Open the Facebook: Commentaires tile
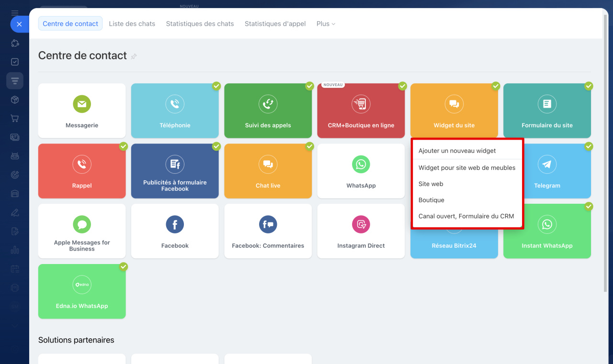The image size is (613, 364). pos(268,232)
